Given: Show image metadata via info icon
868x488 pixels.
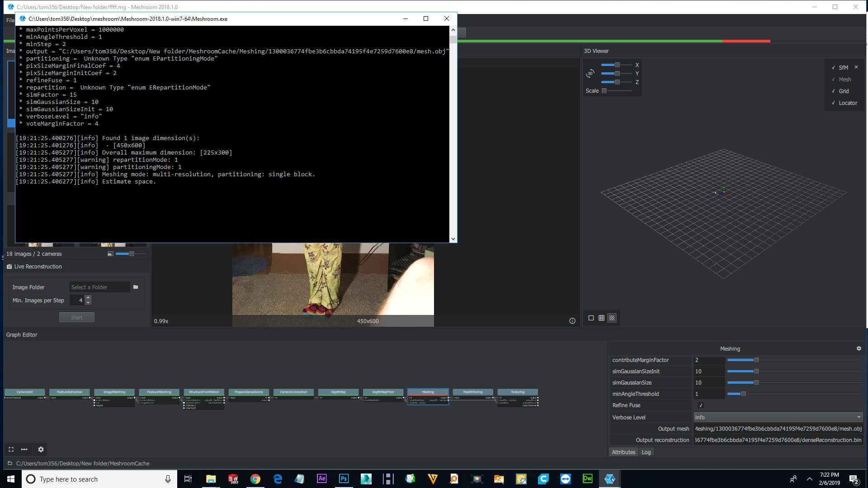Looking at the screenshot, I should tap(572, 321).
